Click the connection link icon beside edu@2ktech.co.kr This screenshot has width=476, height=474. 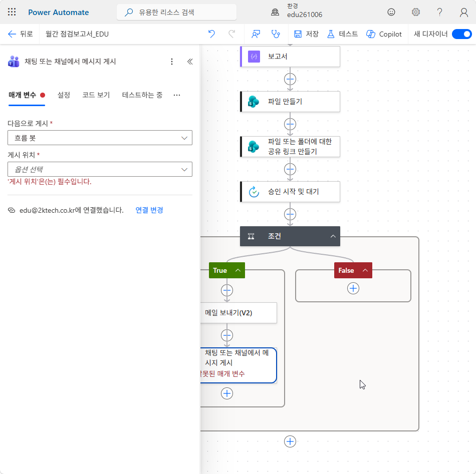[12, 210]
